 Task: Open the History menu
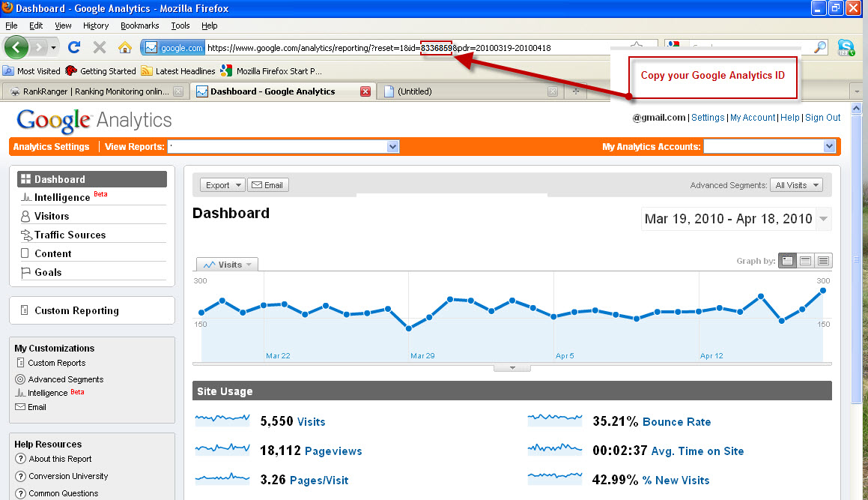coord(96,25)
